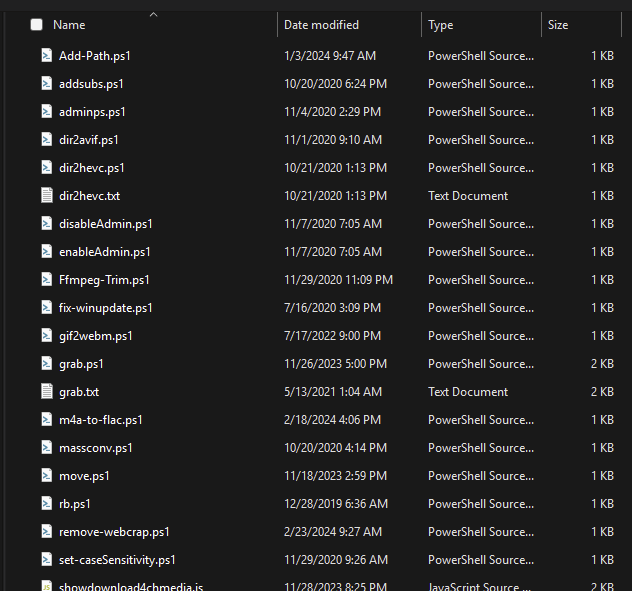Select the file name grab.txt
Viewport: 632px width, 591px height.
coord(79,392)
